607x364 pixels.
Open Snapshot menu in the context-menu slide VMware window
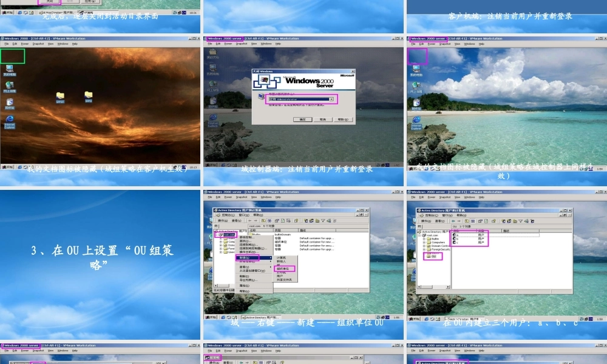click(241, 197)
